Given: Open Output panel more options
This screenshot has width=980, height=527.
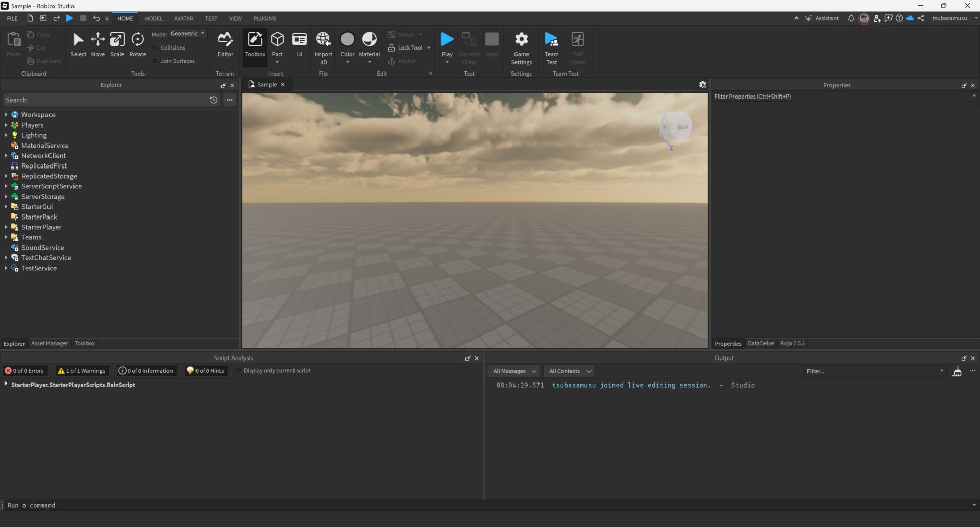Looking at the screenshot, I should pos(973,371).
